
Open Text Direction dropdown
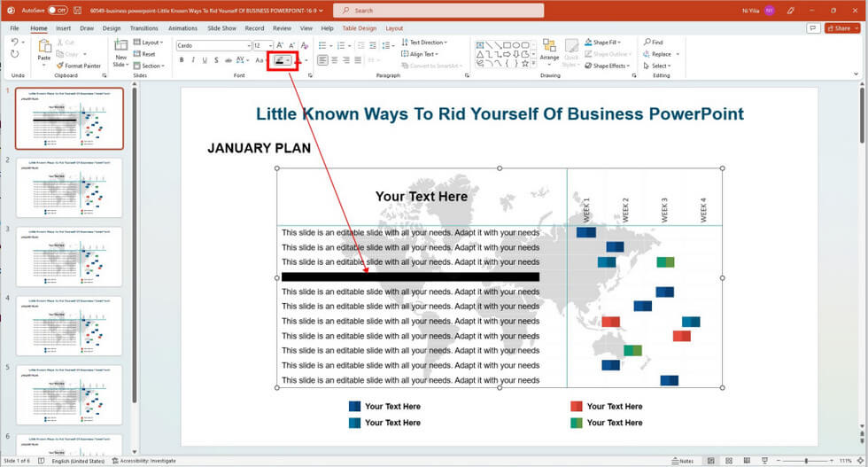coord(424,43)
